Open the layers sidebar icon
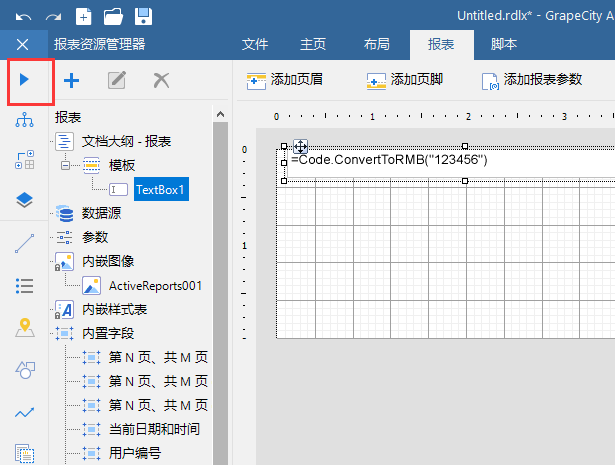Viewport: 615px width, 465px height. point(24,200)
